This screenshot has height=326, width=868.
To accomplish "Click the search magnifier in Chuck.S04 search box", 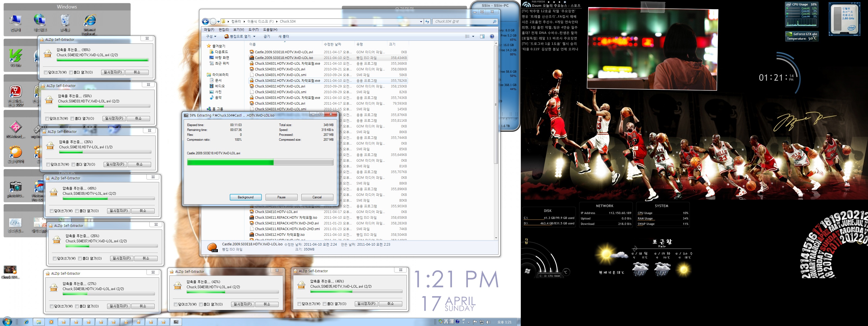I will coord(494,22).
